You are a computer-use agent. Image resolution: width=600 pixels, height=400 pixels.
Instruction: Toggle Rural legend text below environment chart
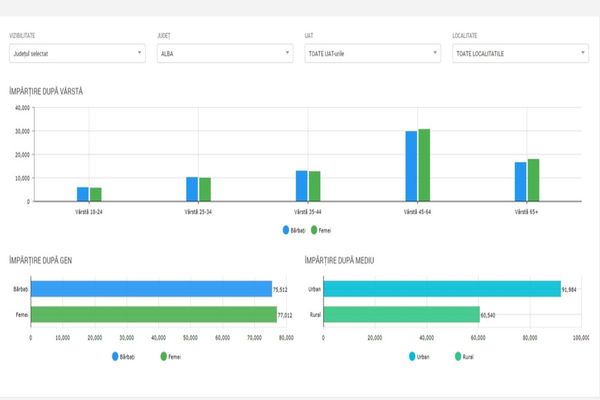coord(470,355)
